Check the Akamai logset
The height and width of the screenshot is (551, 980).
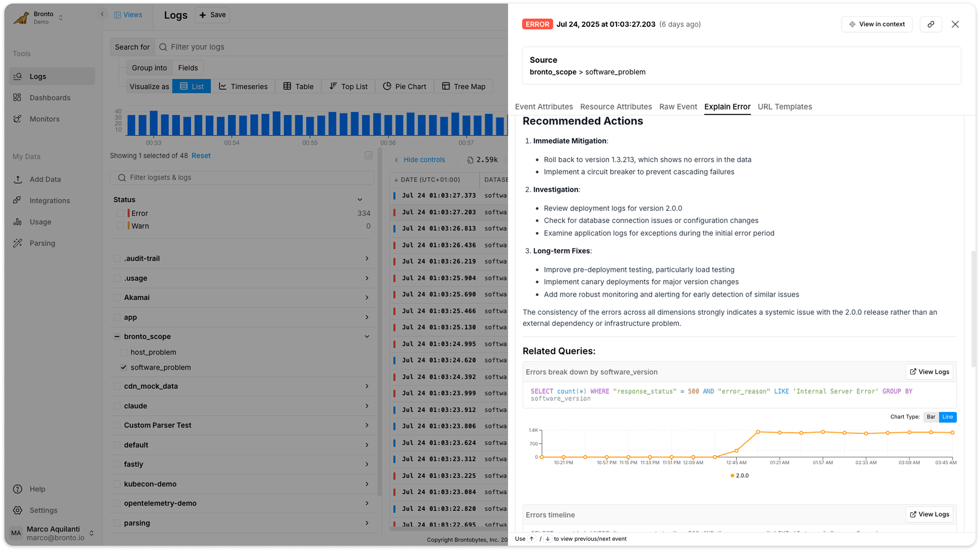click(117, 297)
